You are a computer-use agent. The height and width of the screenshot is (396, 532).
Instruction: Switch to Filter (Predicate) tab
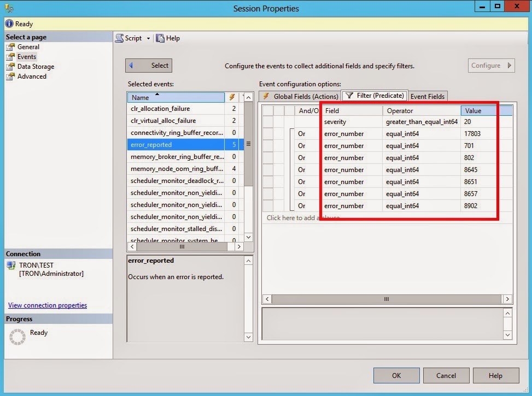(x=375, y=96)
